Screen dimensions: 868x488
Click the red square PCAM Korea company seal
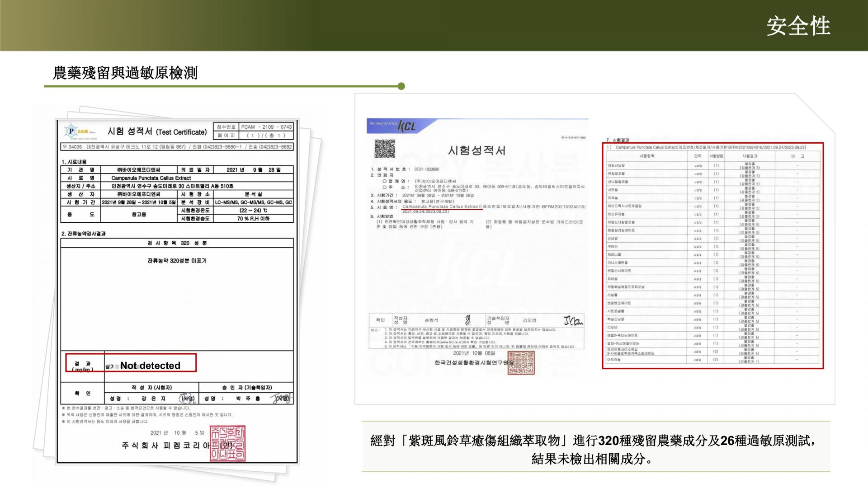(227, 443)
